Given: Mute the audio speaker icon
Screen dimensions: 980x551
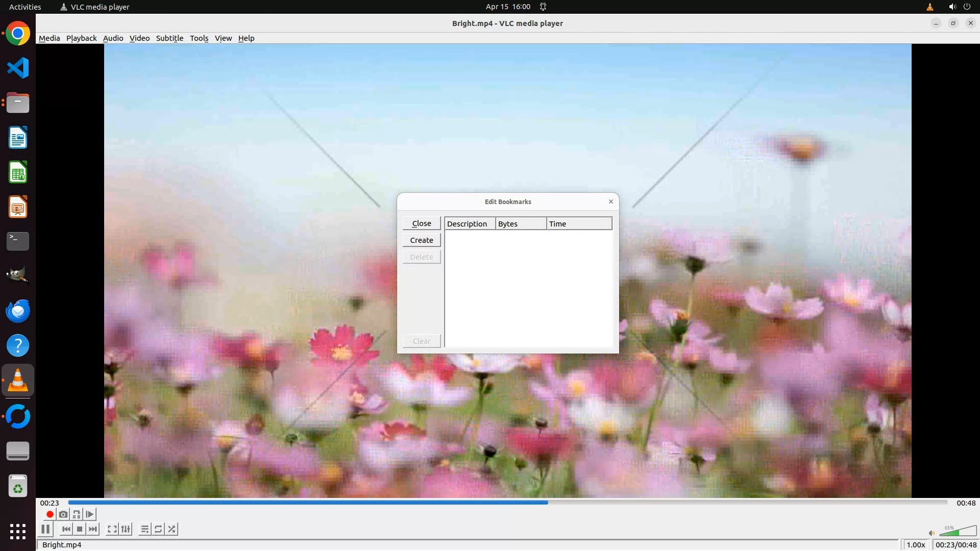Looking at the screenshot, I should tap(932, 533).
